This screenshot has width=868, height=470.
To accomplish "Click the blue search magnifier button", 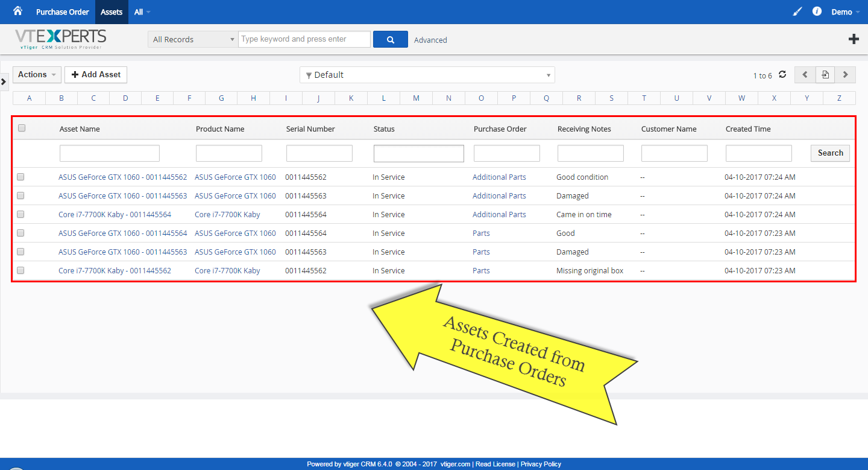I will [x=391, y=39].
